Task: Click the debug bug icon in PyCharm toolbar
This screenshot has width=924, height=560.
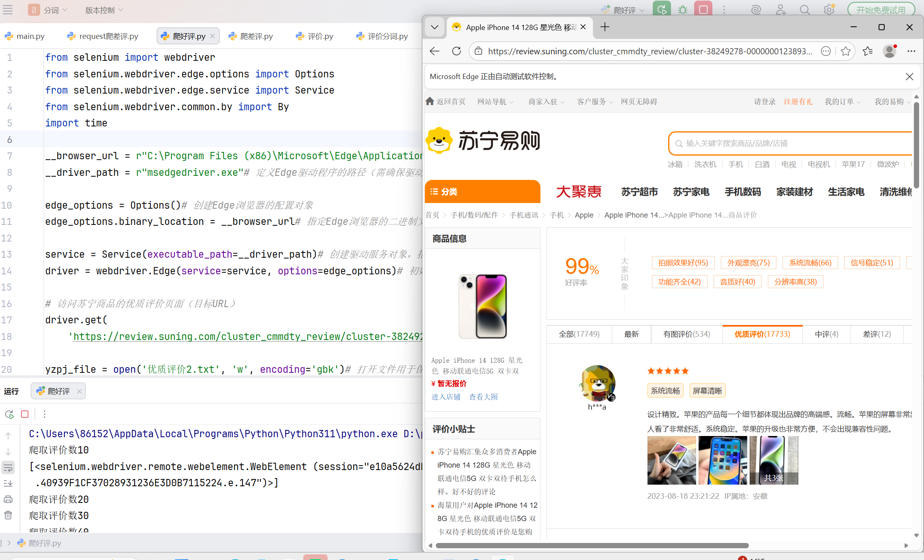Action: pos(683,10)
